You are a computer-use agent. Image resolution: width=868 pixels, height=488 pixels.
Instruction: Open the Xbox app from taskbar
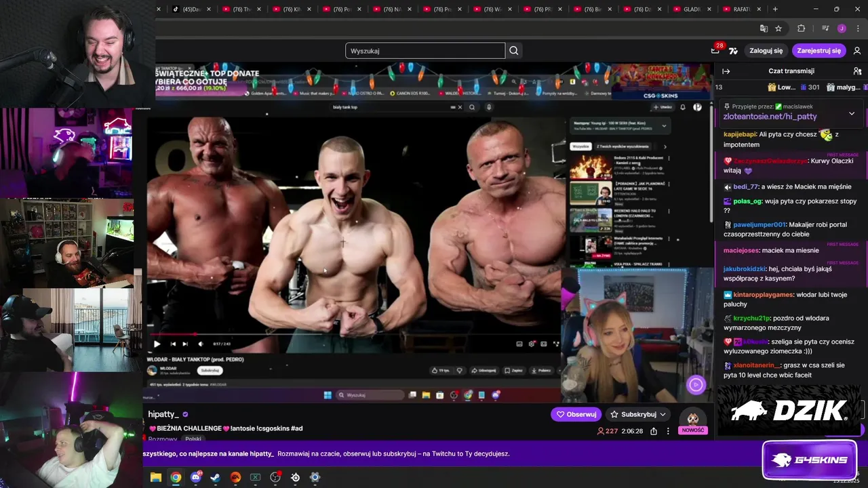point(256,477)
